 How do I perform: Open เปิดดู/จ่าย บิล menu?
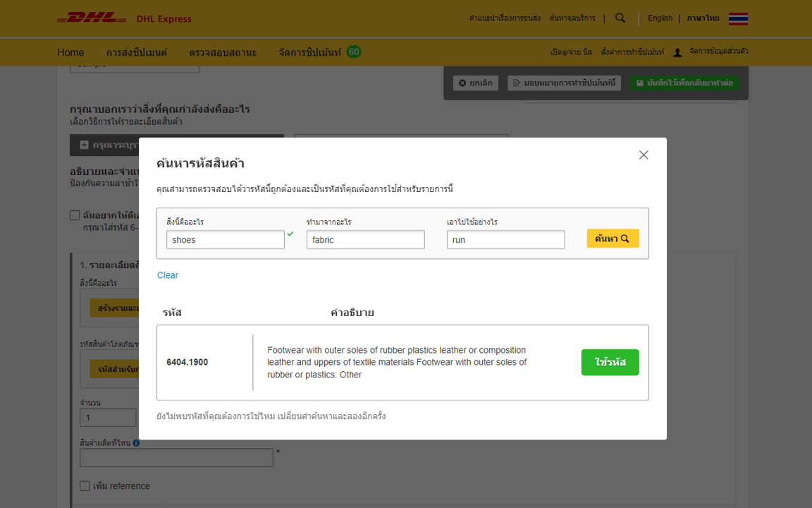coord(571,52)
